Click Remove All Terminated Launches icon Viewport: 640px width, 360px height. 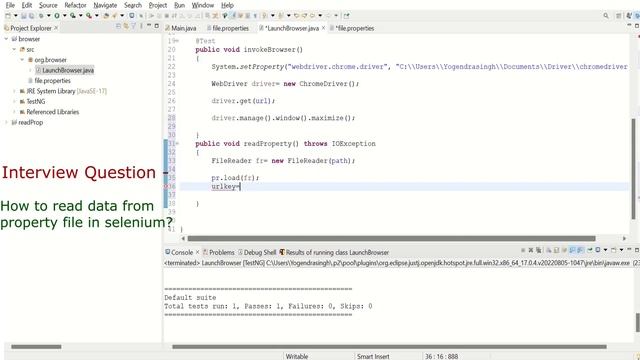(539, 250)
